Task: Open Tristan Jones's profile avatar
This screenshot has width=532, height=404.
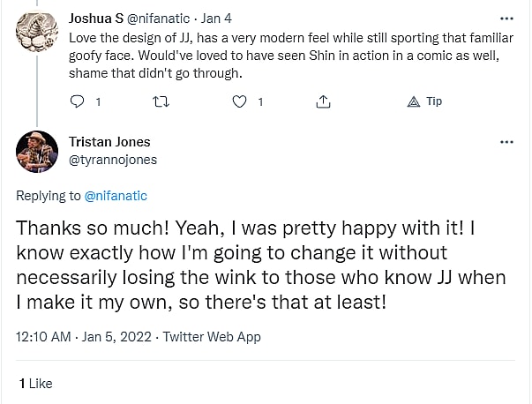Action: click(x=37, y=152)
